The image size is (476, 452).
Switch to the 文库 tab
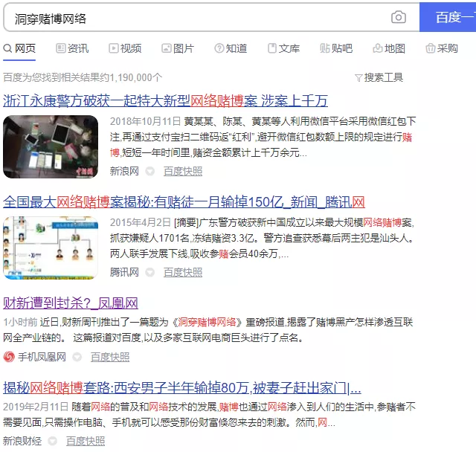[x=283, y=48]
